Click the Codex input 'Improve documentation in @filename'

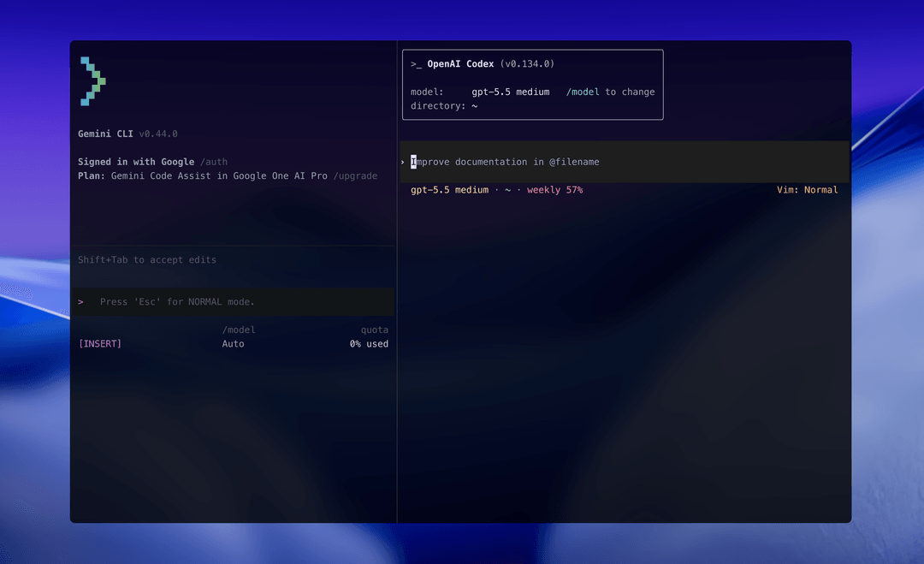[505, 162]
